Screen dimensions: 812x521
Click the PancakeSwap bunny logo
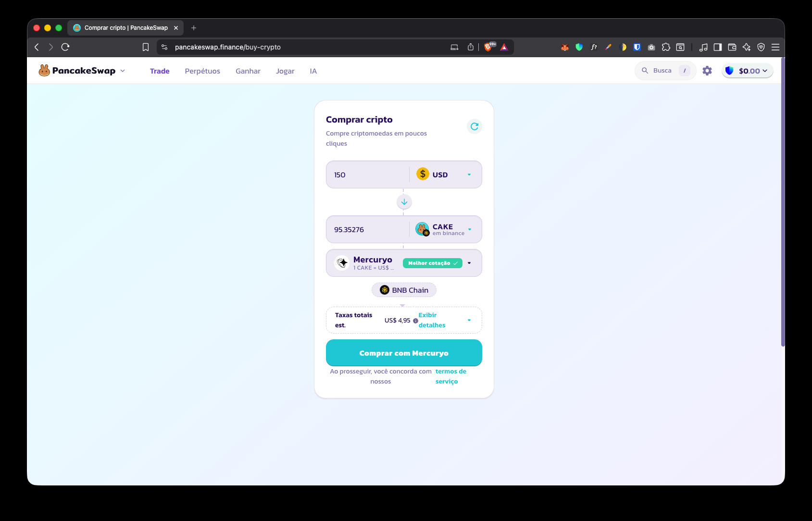click(x=44, y=71)
